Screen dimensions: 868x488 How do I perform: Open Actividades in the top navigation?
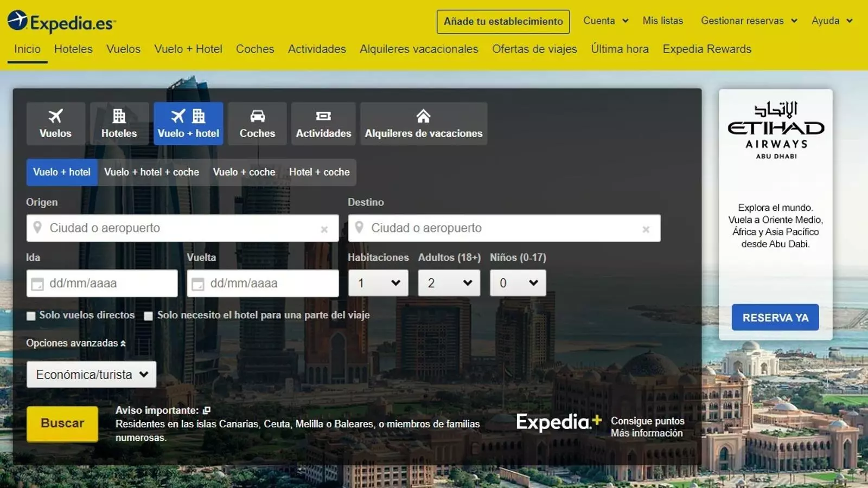317,49
